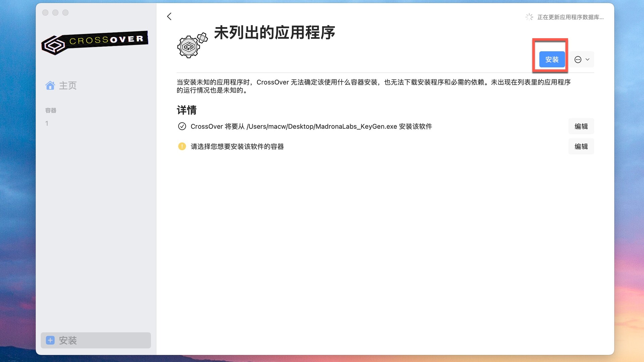Image resolution: width=644 pixels, height=362 pixels.
Task: Click the 详情 heading
Action: [x=186, y=110]
